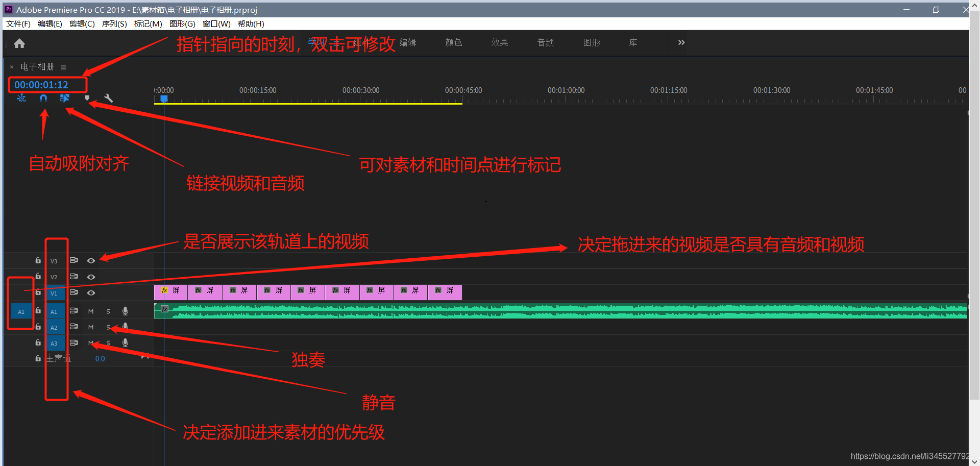Toggle sync lock on track V2
Screen dimensions: 980x466
coord(74,276)
